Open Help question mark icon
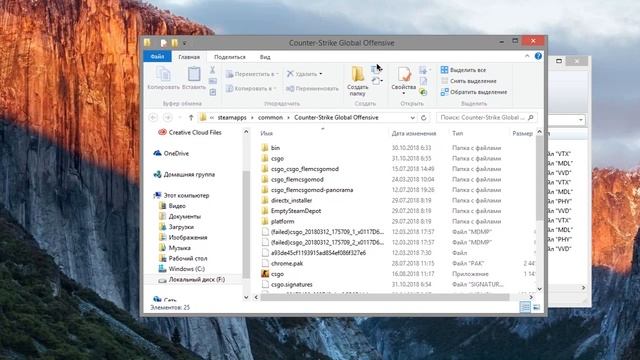The height and width of the screenshot is (360, 640). click(538, 56)
